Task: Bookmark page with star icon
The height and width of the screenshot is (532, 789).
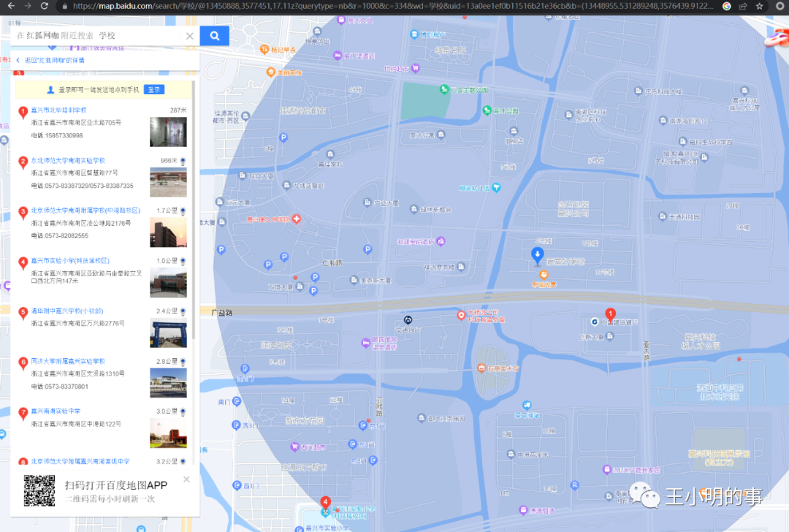Action: point(759,6)
